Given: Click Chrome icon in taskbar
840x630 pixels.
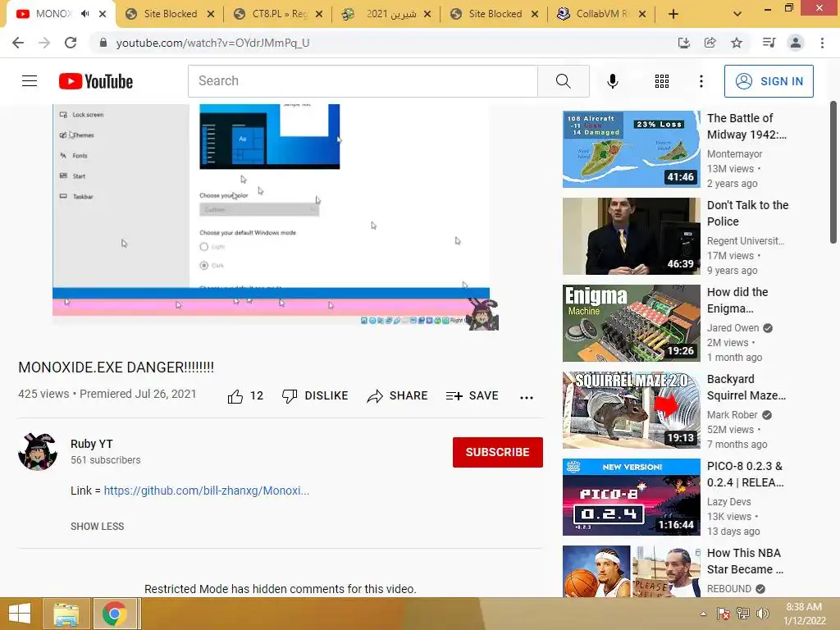Looking at the screenshot, I should (115, 614).
